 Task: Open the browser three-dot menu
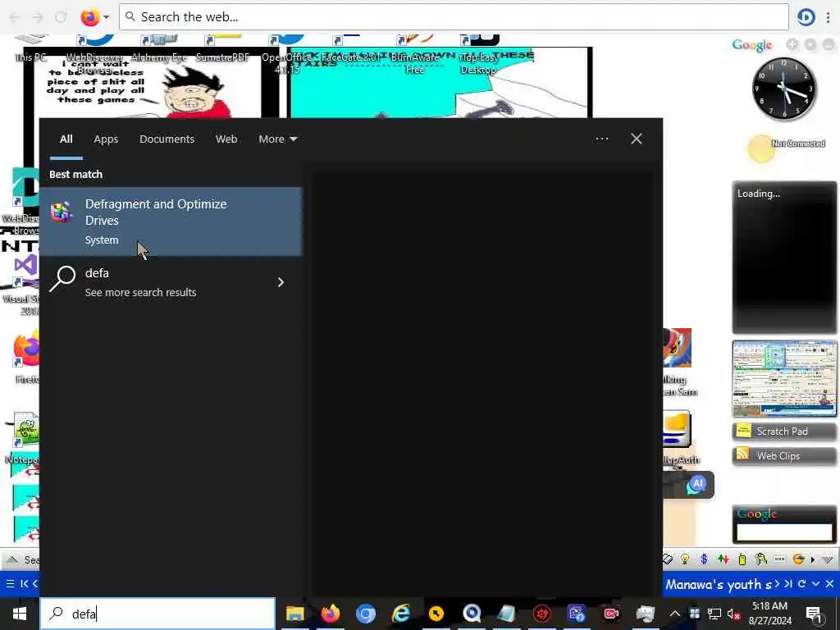pos(829,17)
